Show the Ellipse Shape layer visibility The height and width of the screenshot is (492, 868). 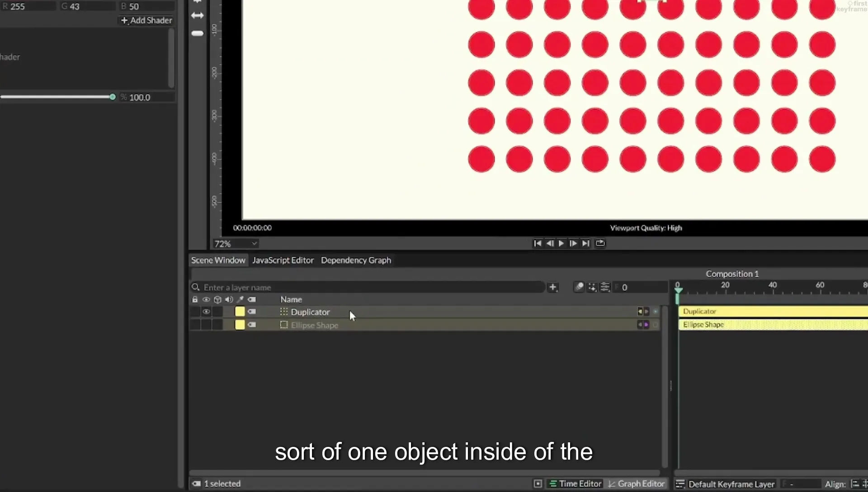[x=206, y=325]
